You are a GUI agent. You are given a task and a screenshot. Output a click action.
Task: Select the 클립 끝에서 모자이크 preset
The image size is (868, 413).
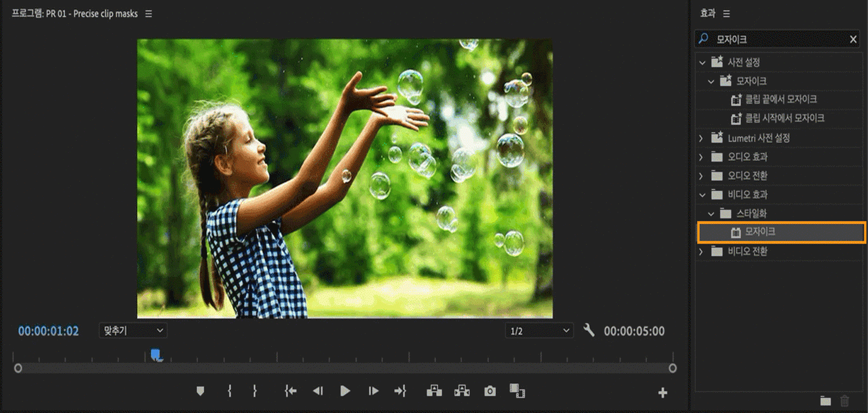click(x=780, y=100)
